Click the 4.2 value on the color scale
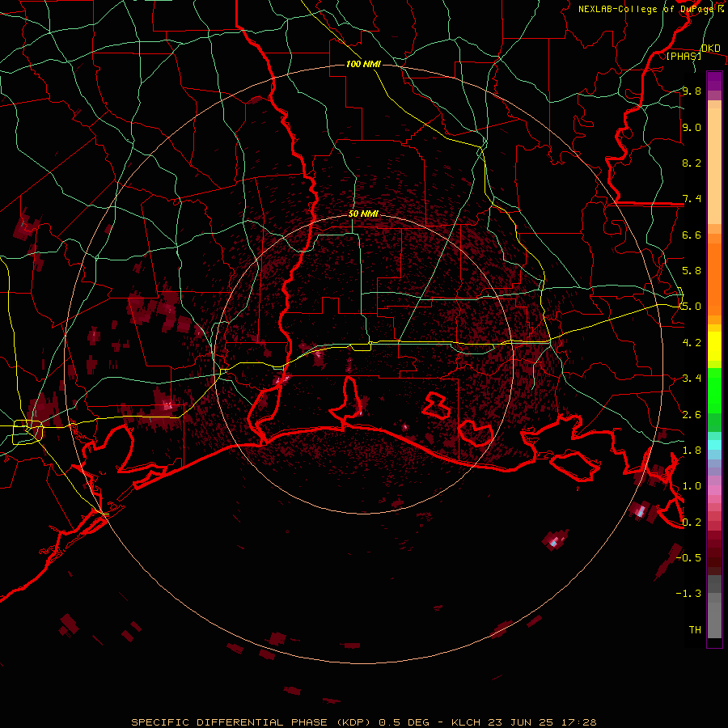 pyautogui.click(x=692, y=343)
